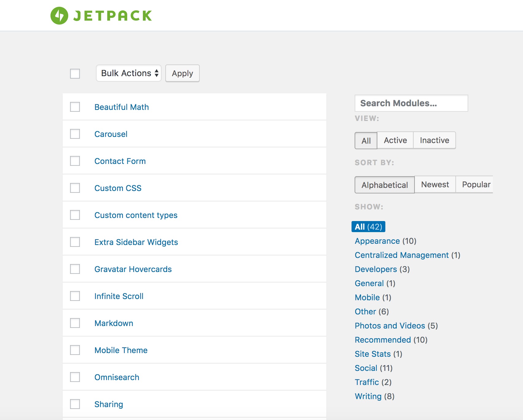Check the Extra Sidebar Widgets checkbox

75,242
